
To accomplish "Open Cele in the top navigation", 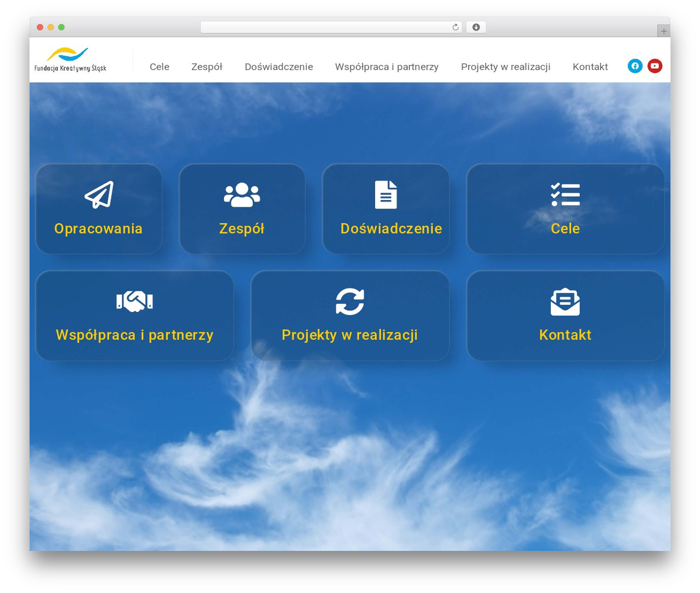I will pos(160,67).
